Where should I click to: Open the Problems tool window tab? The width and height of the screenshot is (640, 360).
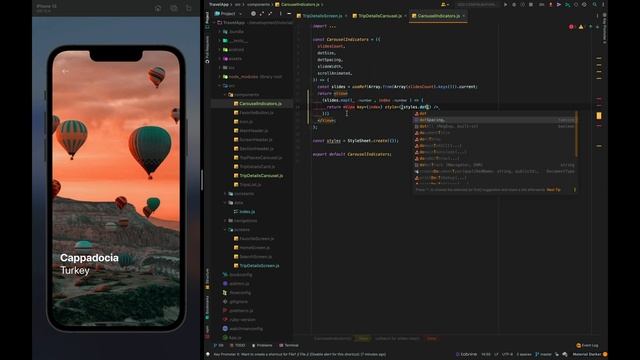[x=262, y=345]
